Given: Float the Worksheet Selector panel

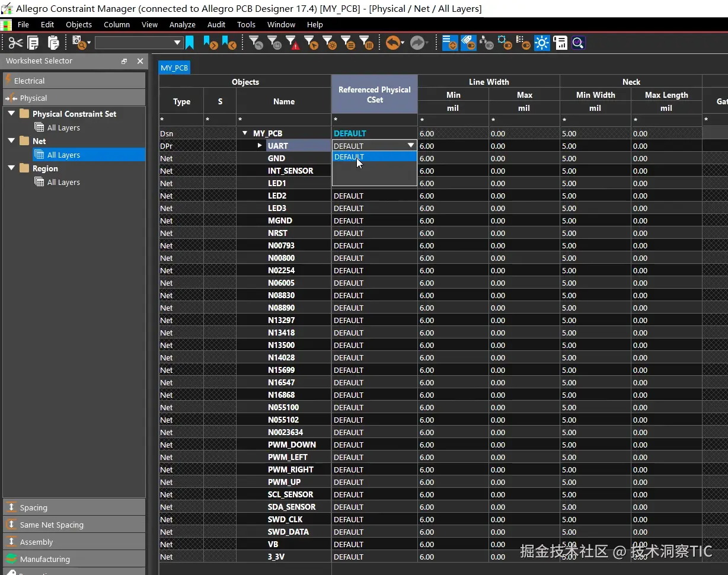Looking at the screenshot, I should coord(124,61).
